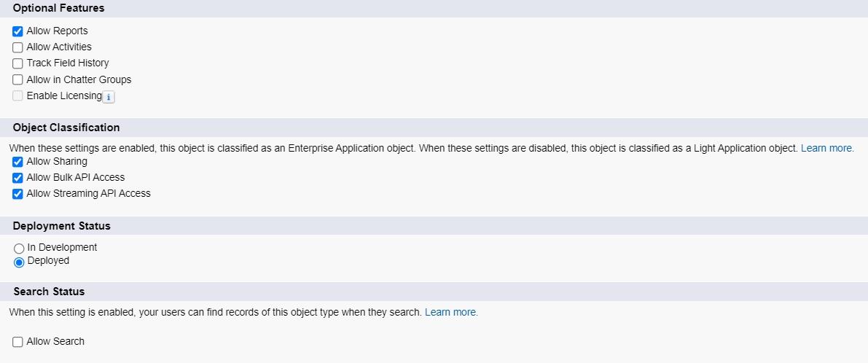The image size is (868, 363).
Task: Enable the Allow Search checkbox
Action: 18,342
